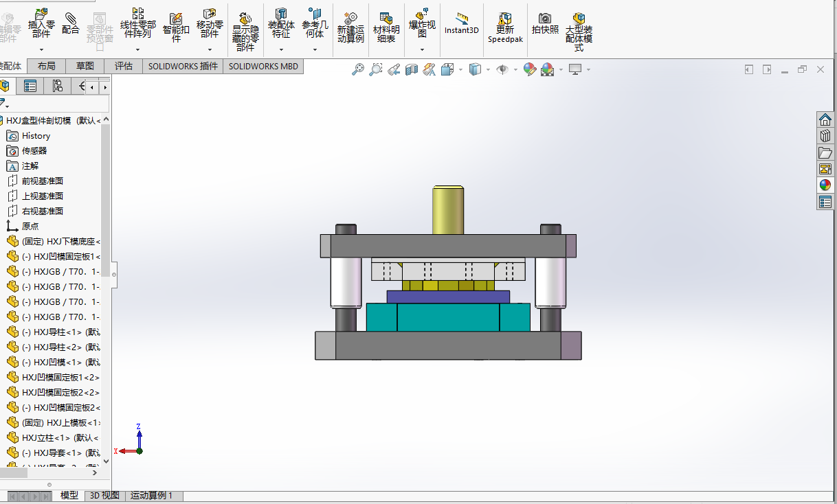The image size is (837, 504).
Task: Click the Exploded View (爆炸视图) tool
Action: 422,22
